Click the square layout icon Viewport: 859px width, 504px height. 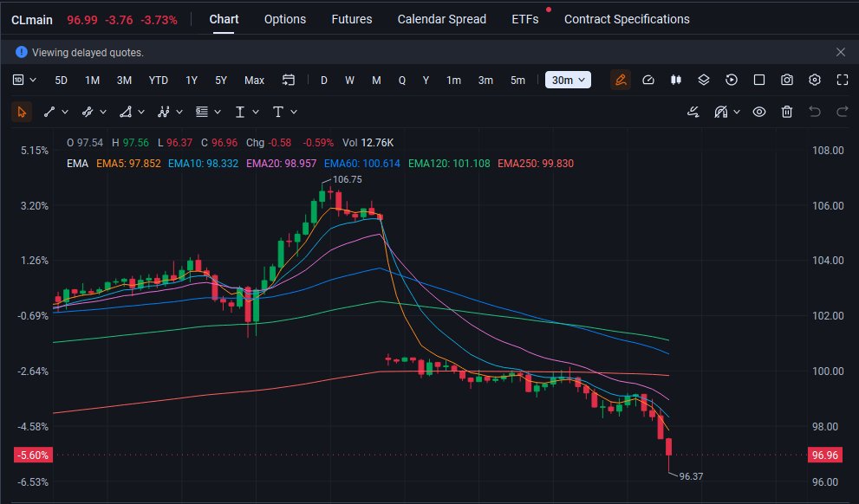point(759,80)
